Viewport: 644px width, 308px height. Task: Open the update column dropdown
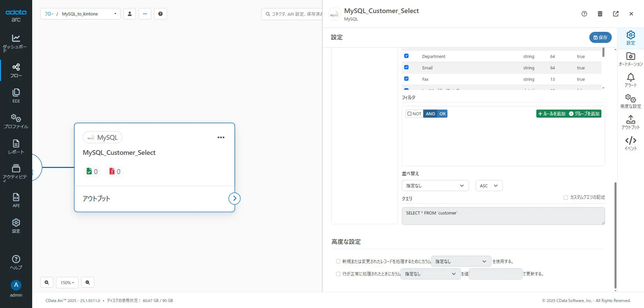pos(431,274)
